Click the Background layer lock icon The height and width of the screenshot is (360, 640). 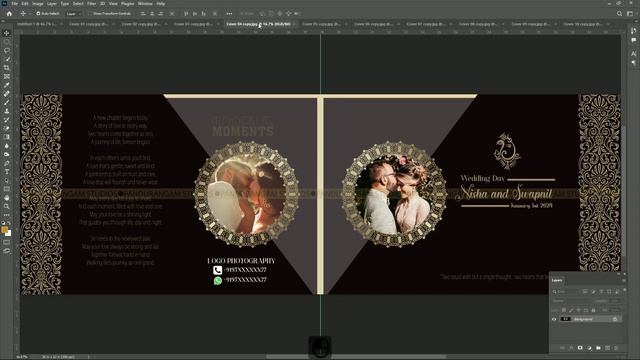pyautogui.click(x=615, y=319)
